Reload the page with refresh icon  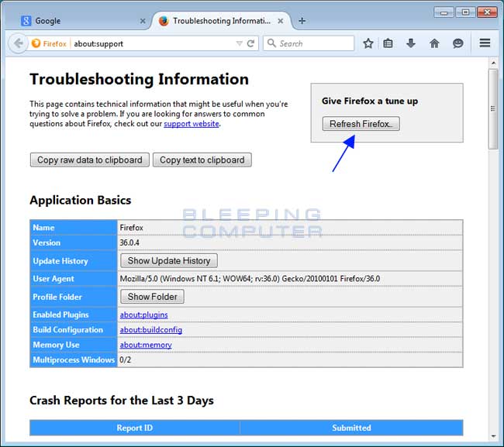pyautogui.click(x=250, y=43)
